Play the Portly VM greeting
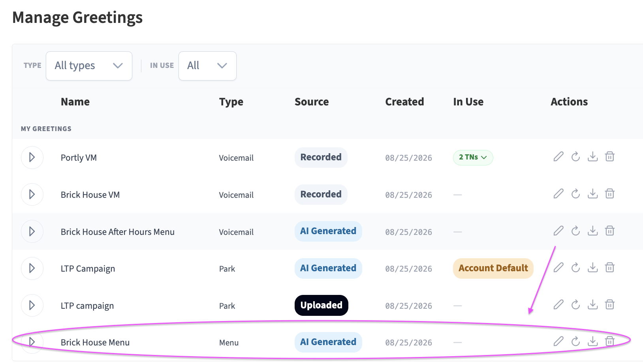 point(32,158)
